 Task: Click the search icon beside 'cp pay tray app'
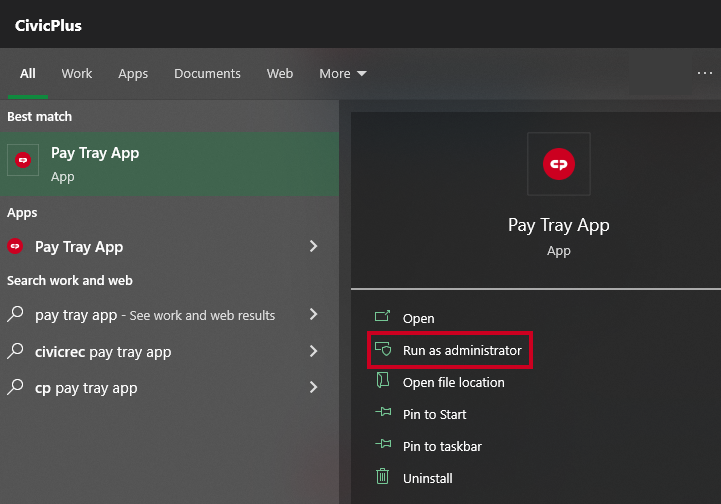(x=15, y=387)
